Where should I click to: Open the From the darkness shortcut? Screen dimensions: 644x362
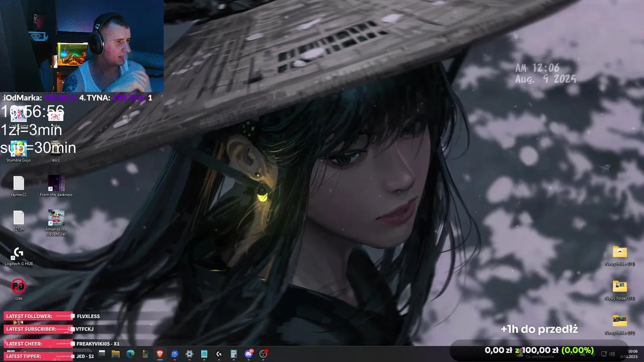56,186
